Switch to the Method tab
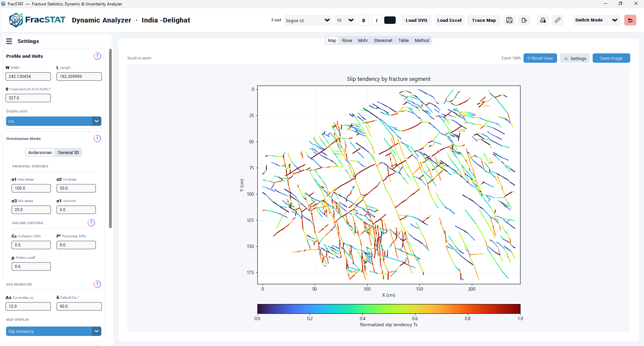 pyautogui.click(x=422, y=41)
